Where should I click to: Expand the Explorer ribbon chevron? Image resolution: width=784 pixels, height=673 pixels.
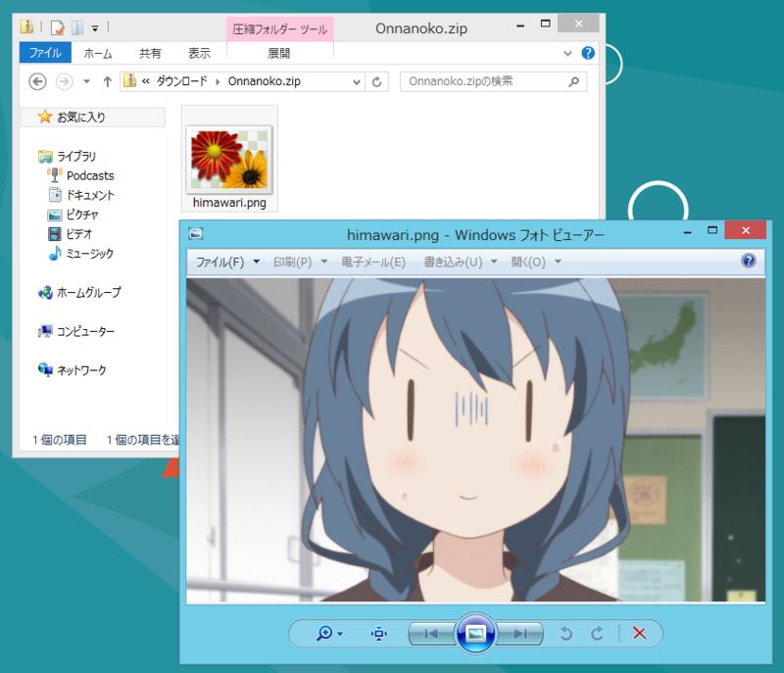567,53
